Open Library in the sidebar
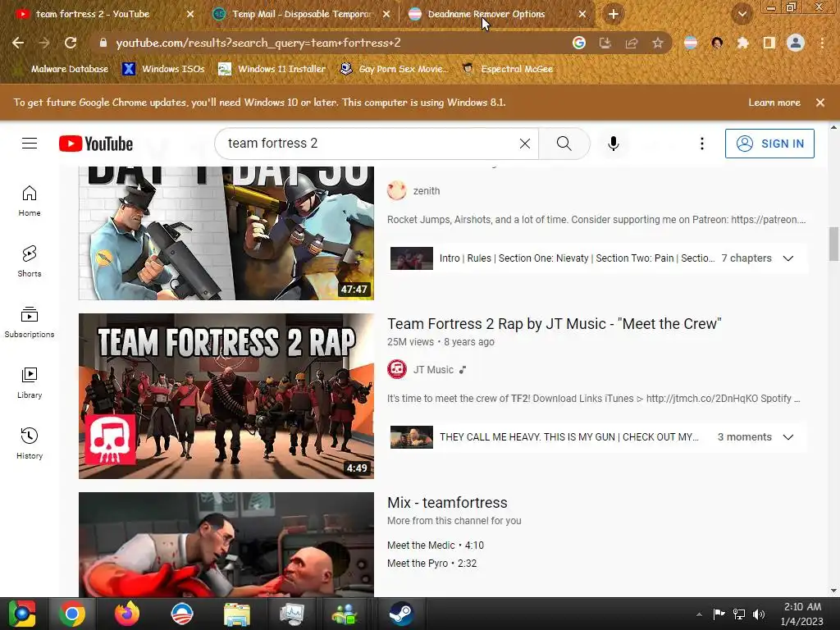The height and width of the screenshot is (630, 840). (30, 383)
